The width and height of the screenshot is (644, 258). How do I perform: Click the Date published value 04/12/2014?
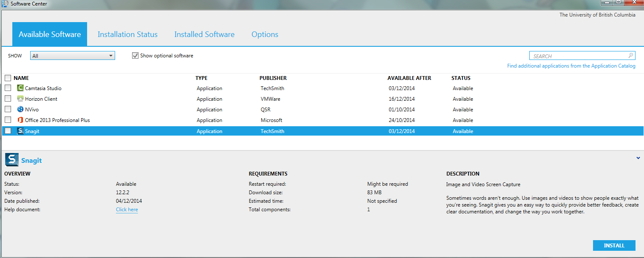click(129, 201)
